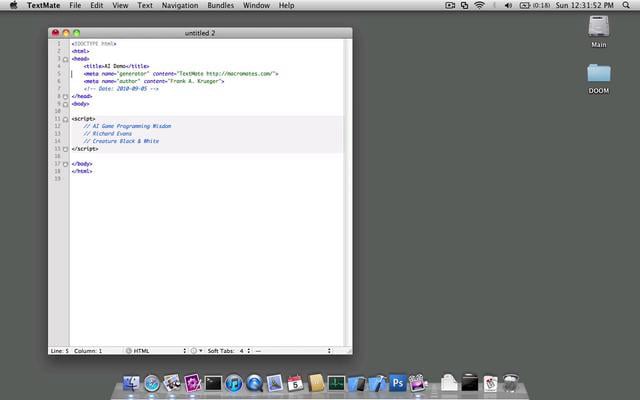Collapse the script block fold marker
Screen dimensions: 640x400
(65, 119)
